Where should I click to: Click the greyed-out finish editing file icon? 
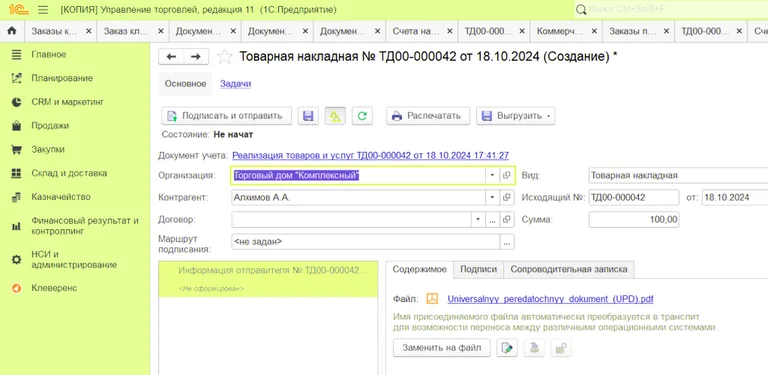point(534,348)
